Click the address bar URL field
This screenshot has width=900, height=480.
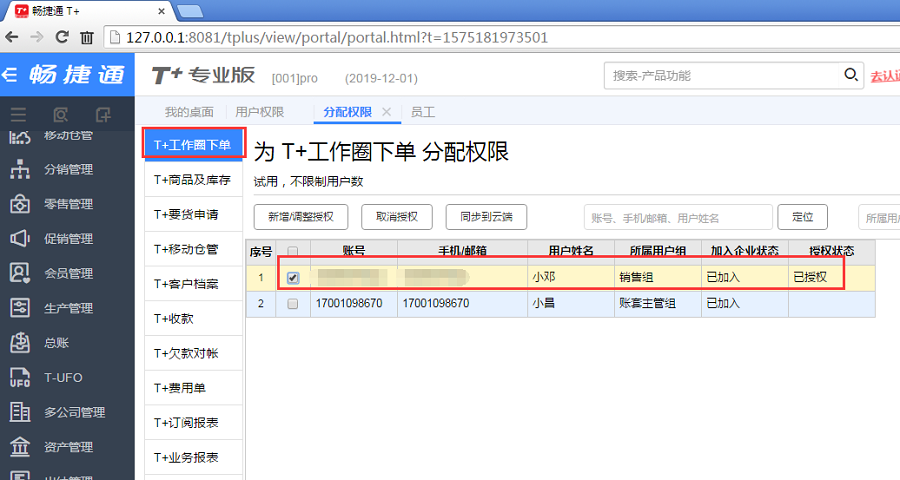tap(499, 38)
